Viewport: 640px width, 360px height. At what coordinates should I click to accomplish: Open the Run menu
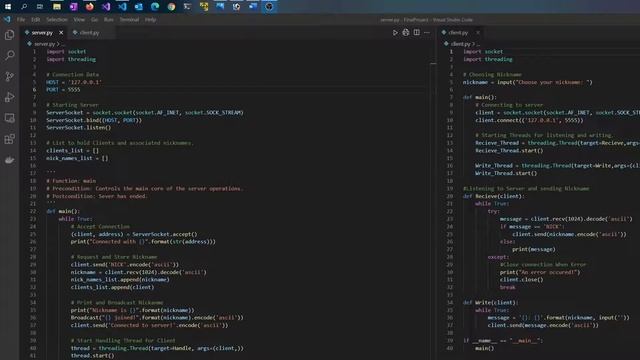click(109, 20)
